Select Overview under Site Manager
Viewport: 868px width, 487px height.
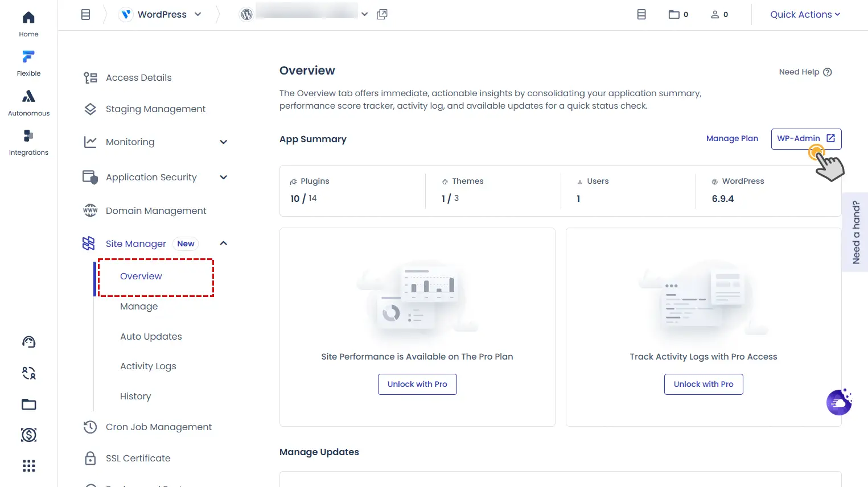click(x=141, y=276)
